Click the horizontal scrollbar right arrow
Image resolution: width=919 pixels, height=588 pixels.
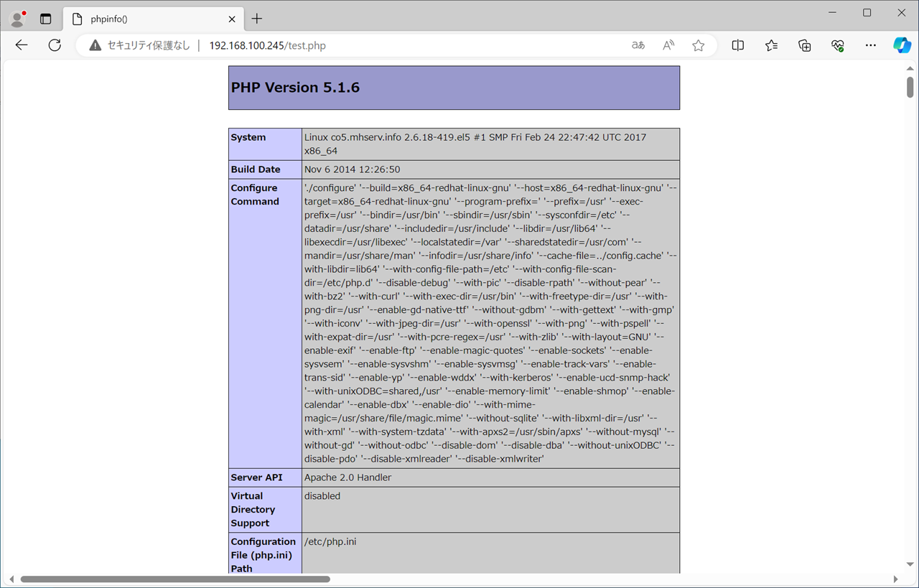(895, 579)
